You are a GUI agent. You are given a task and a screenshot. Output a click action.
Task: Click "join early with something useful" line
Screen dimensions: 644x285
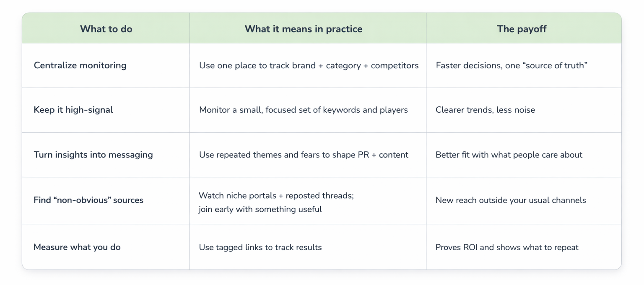[x=260, y=209]
